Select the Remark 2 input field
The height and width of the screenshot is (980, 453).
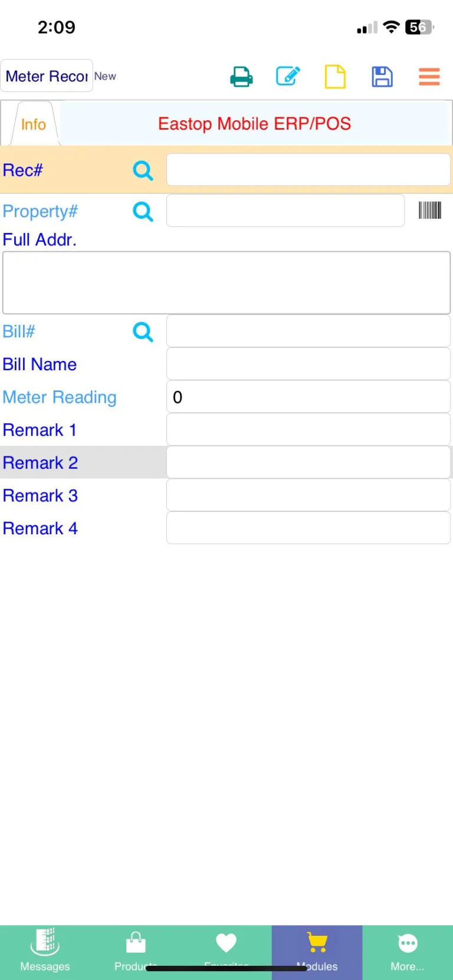coord(308,463)
